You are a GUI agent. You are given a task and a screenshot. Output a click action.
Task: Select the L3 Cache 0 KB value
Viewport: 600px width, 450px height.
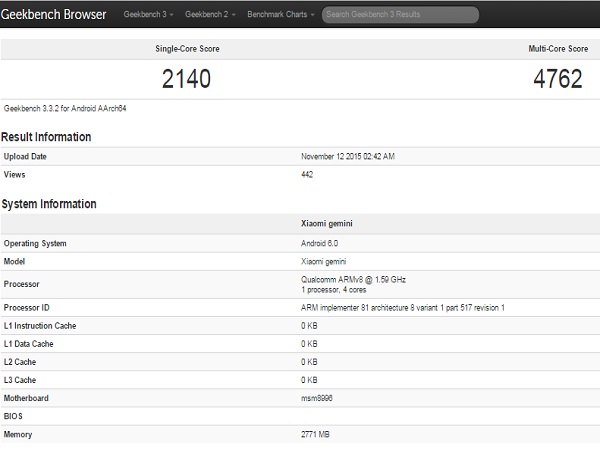click(309, 380)
